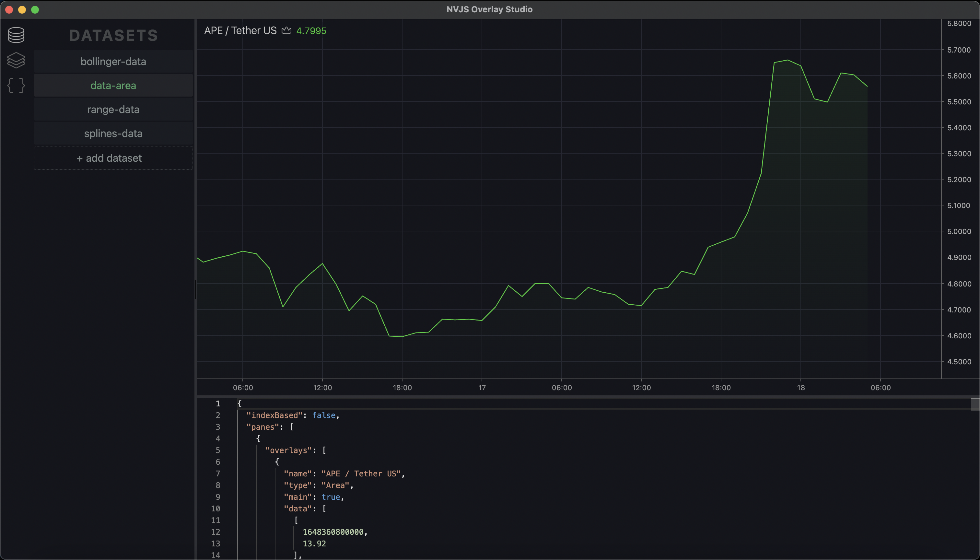Click the crown icon beside APE / Tether US
Viewport: 980px width, 560px height.
click(x=286, y=30)
